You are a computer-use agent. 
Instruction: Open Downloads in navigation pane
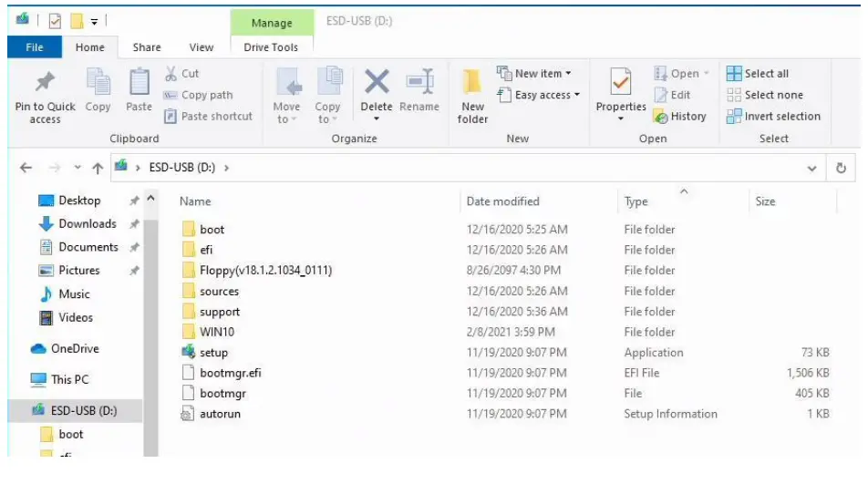[x=87, y=223]
